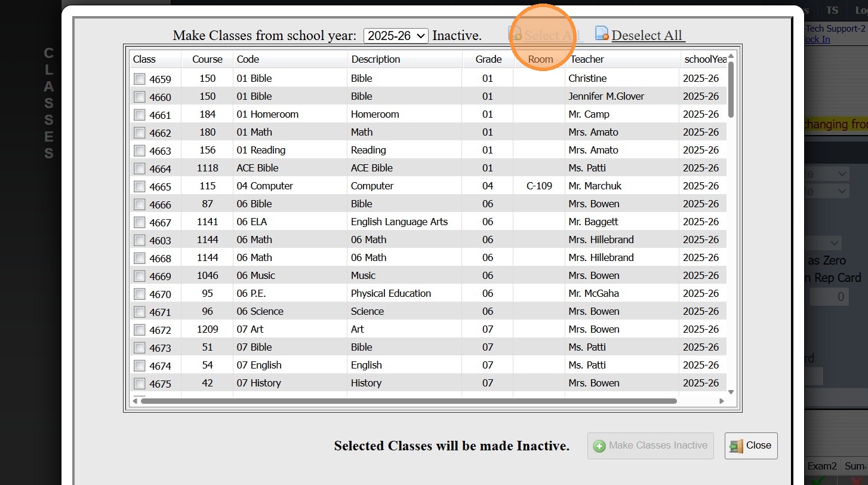This screenshot has height=485, width=868.
Task: Click teacher name Mr. Camp
Action: [589, 114]
